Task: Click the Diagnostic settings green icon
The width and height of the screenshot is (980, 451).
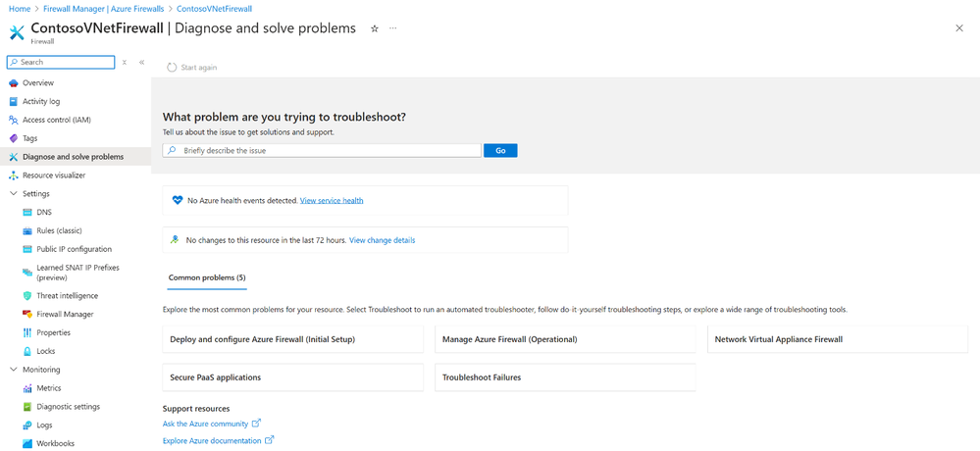Action: pyautogui.click(x=26, y=407)
